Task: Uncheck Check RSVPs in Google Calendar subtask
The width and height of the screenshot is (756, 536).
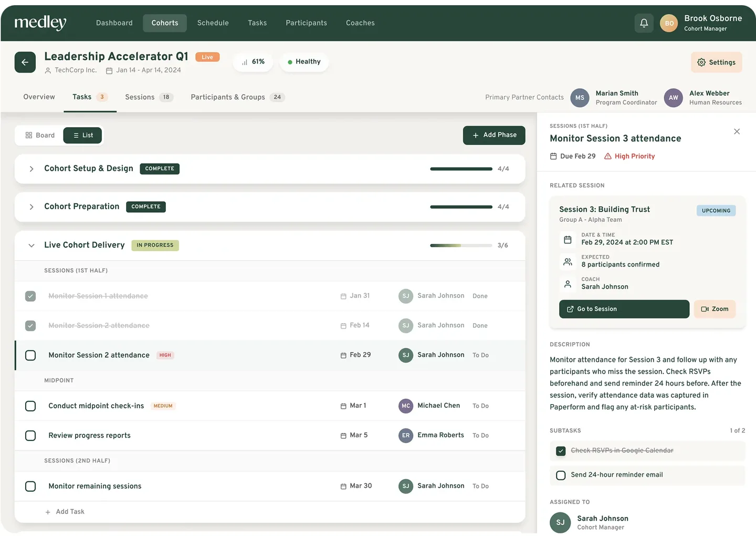Action: coord(561,451)
